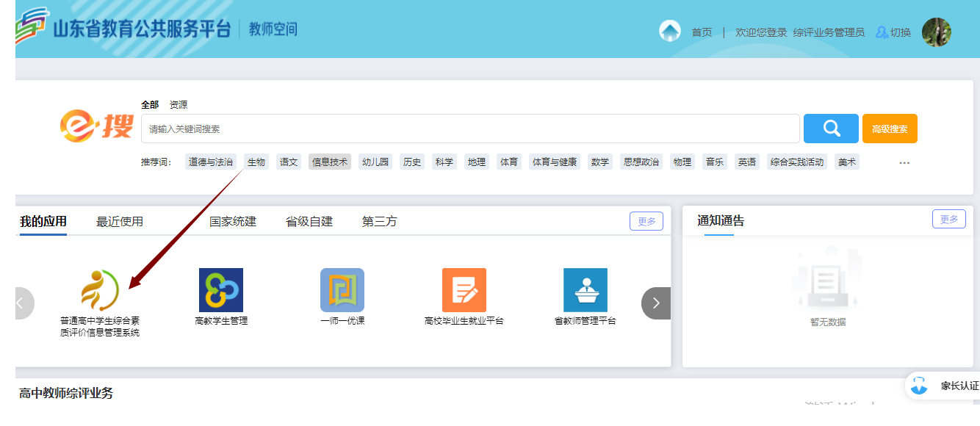Switch to the 国家统建 tab
Viewport: 980px width, 426px height.
point(233,221)
